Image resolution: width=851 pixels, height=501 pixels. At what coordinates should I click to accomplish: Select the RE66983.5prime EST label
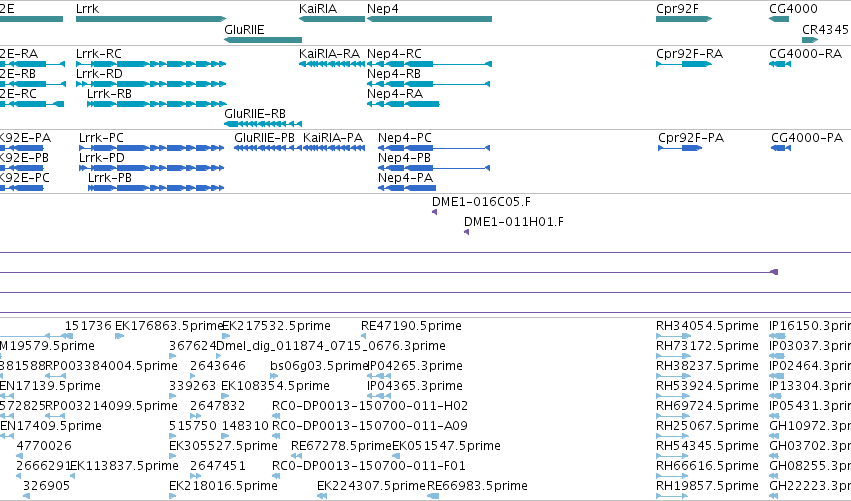pyautogui.click(x=477, y=486)
